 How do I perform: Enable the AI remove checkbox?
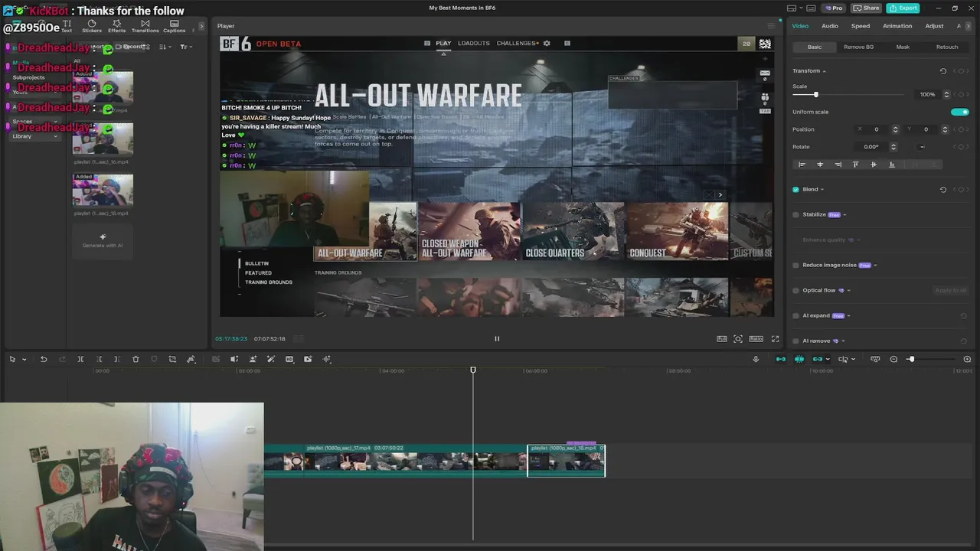[x=795, y=341]
